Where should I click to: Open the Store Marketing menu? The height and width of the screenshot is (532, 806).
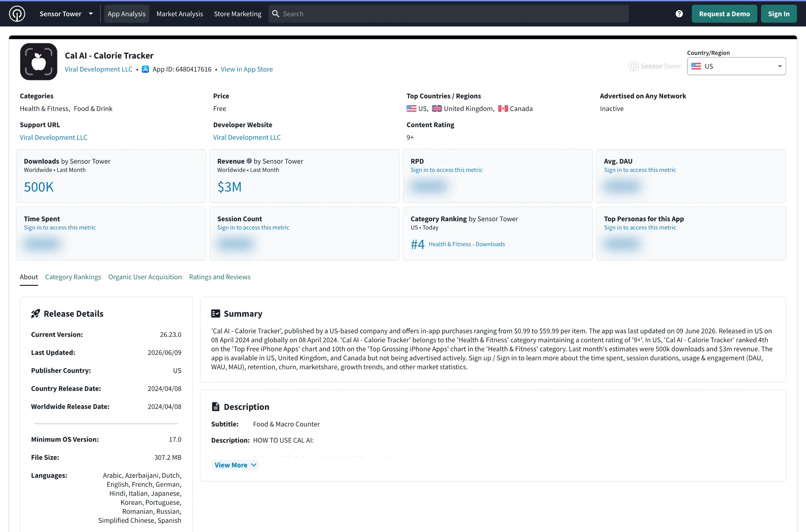coord(238,14)
